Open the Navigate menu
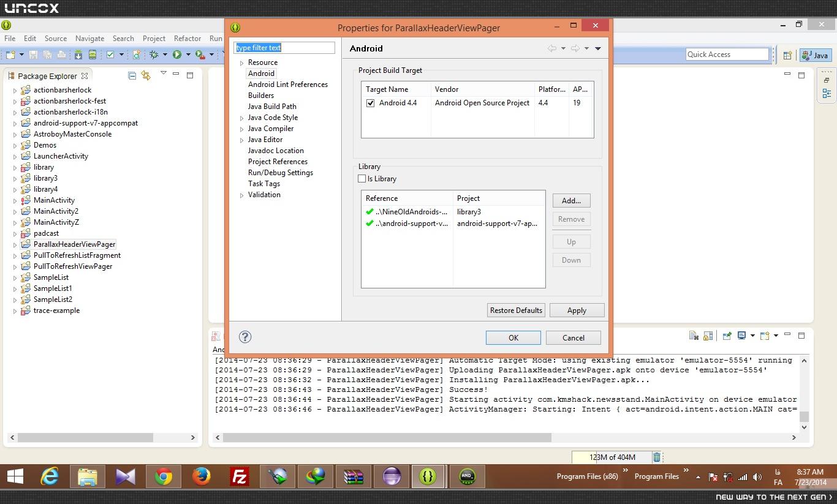 pos(89,38)
